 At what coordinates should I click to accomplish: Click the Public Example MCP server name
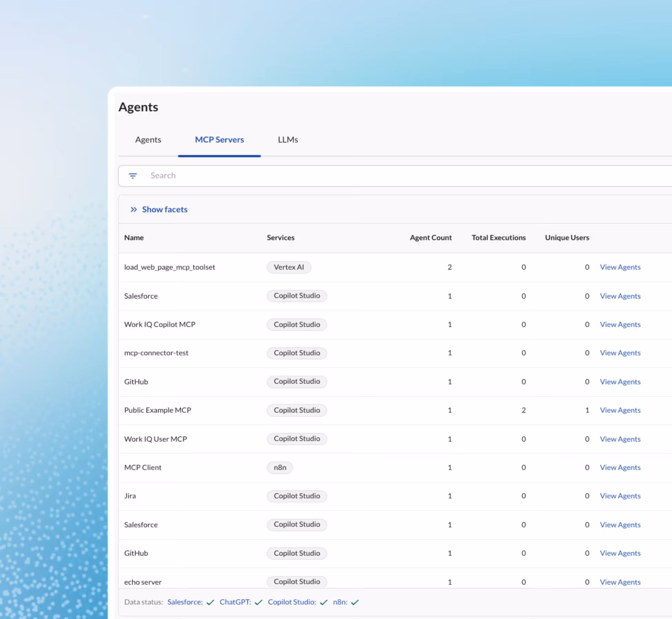pyautogui.click(x=157, y=410)
